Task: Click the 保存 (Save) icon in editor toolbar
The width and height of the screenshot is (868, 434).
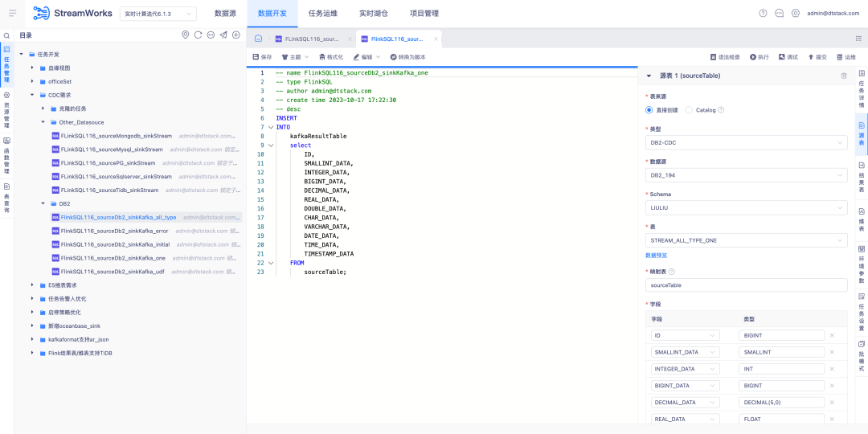Action: pos(256,57)
